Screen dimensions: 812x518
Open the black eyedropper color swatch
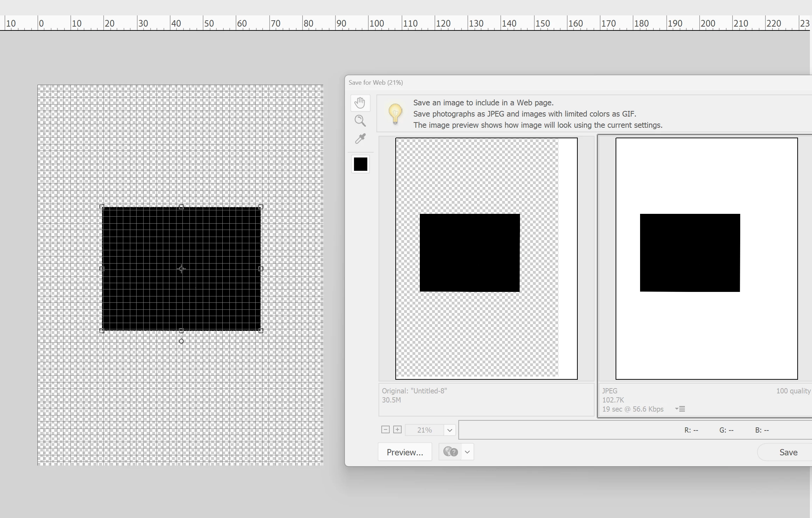tap(360, 164)
